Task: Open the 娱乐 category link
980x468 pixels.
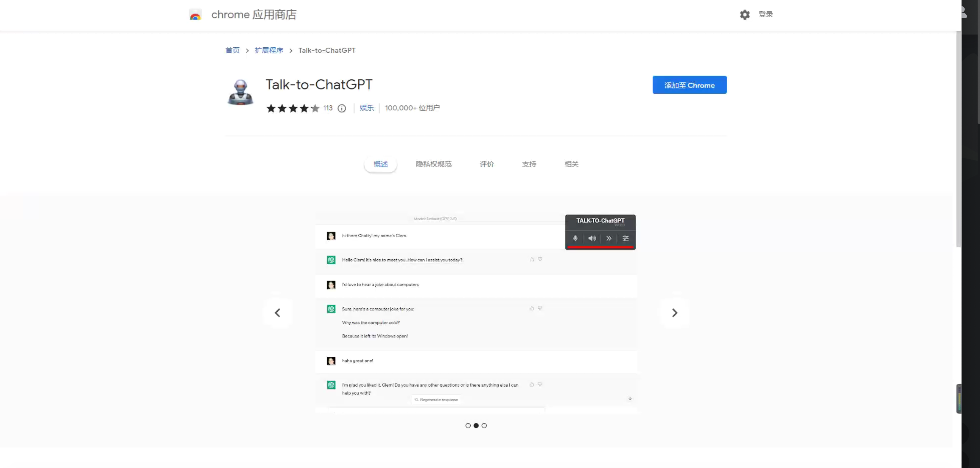Action: pyautogui.click(x=367, y=108)
